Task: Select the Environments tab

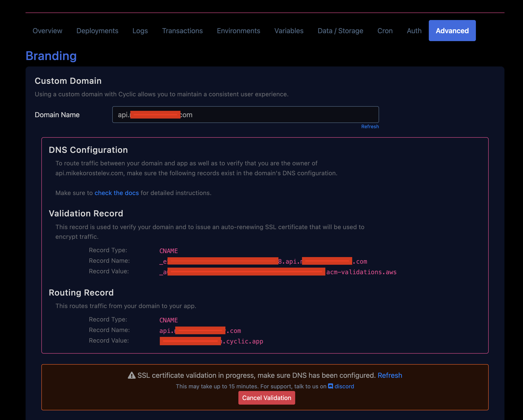Action: 238,31
